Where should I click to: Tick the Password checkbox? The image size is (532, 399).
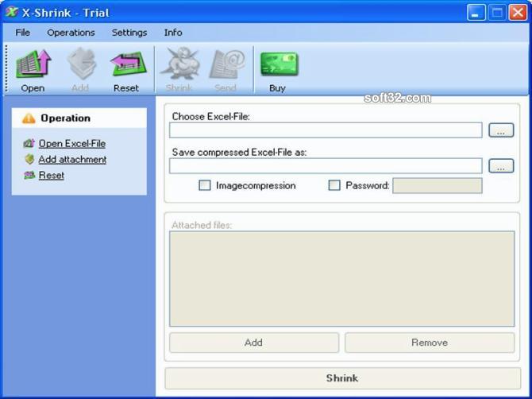click(334, 185)
